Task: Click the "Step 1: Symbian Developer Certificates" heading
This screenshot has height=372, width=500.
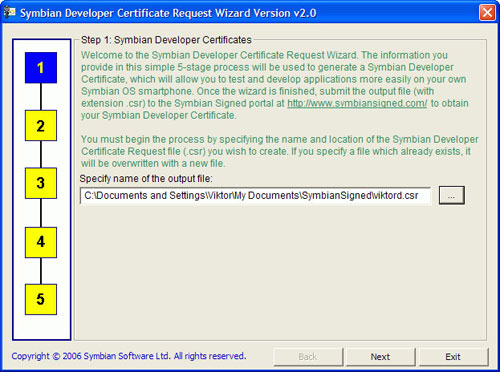Action: coord(166,40)
